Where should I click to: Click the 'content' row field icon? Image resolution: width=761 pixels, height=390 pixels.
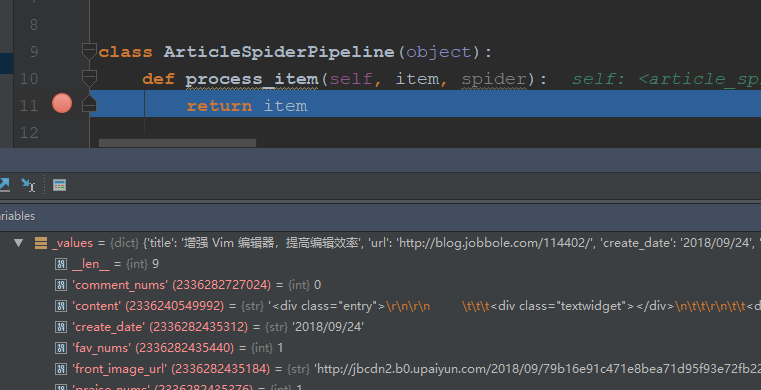click(61, 306)
